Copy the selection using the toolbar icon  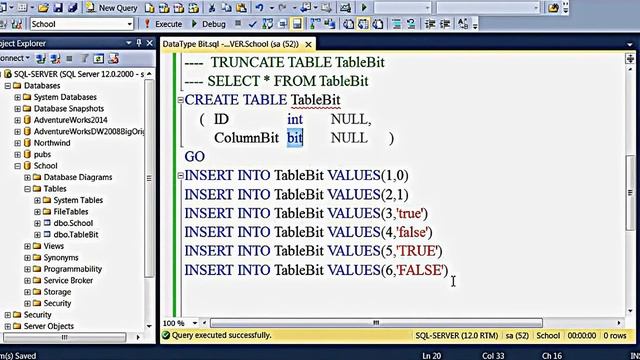click(227, 7)
